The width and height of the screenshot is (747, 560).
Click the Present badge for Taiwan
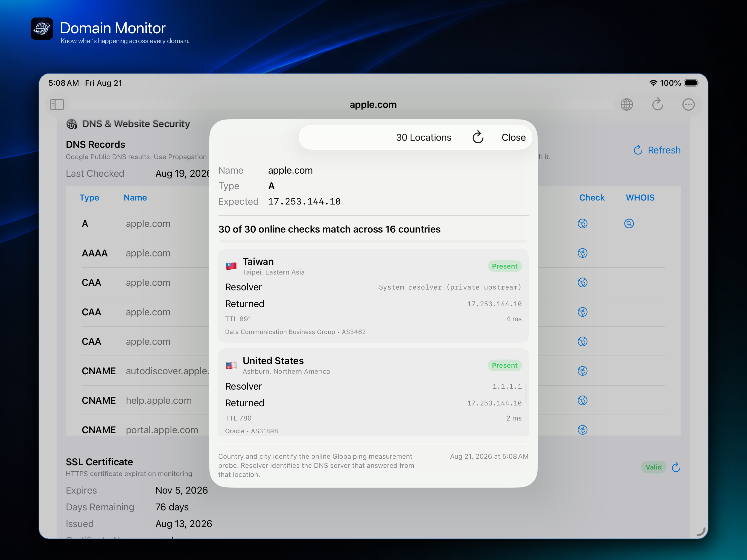tap(504, 266)
